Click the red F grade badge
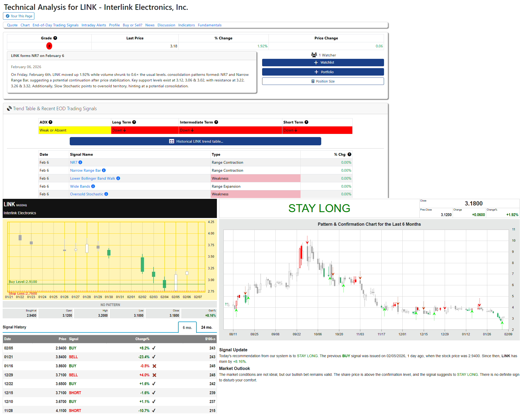520x420 pixels. point(49,46)
